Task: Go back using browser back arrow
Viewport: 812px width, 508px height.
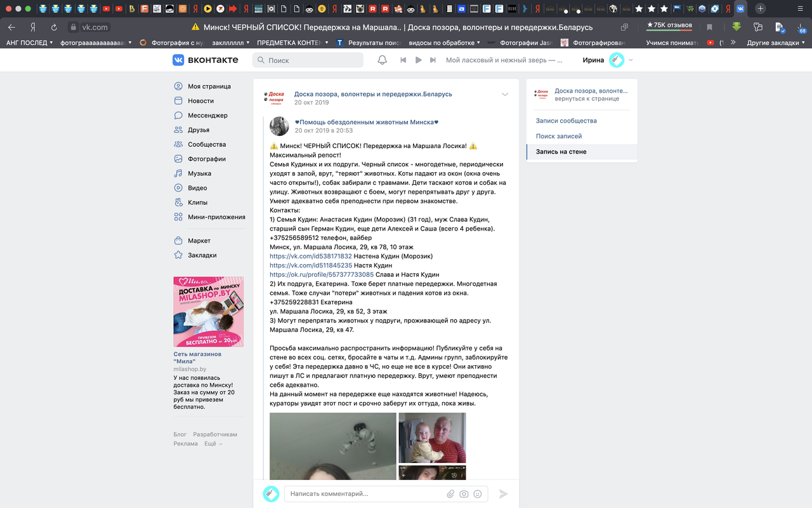Action: (x=12, y=27)
